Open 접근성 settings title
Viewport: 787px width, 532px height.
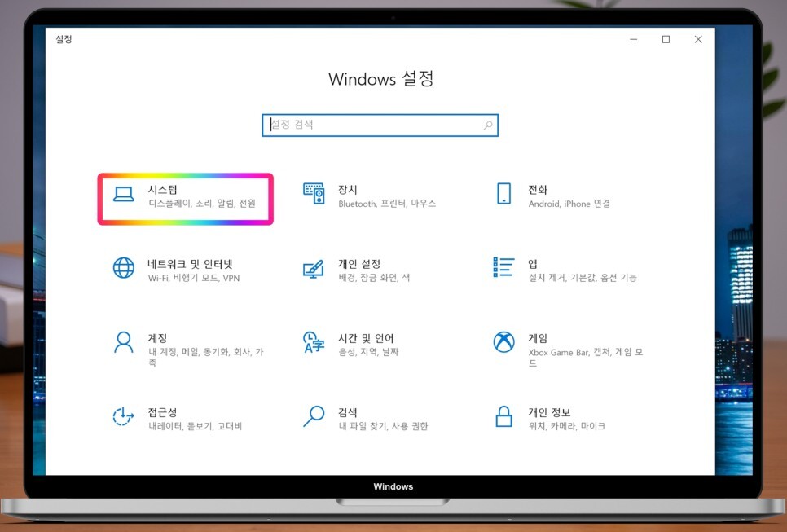point(162,412)
